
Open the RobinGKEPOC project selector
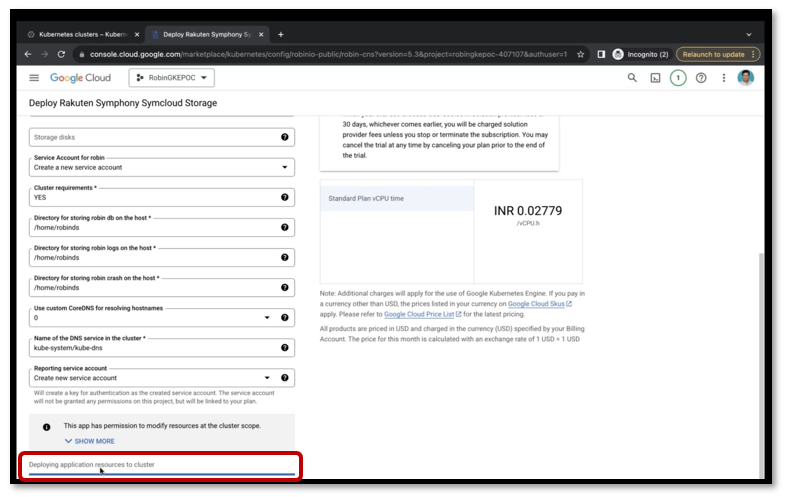[x=171, y=78]
